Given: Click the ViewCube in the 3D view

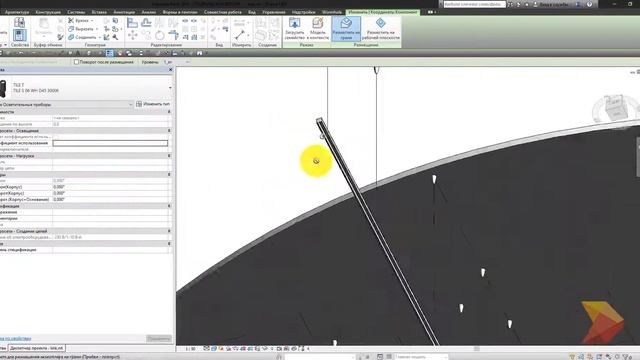Looking at the screenshot, I should (x=615, y=108).
